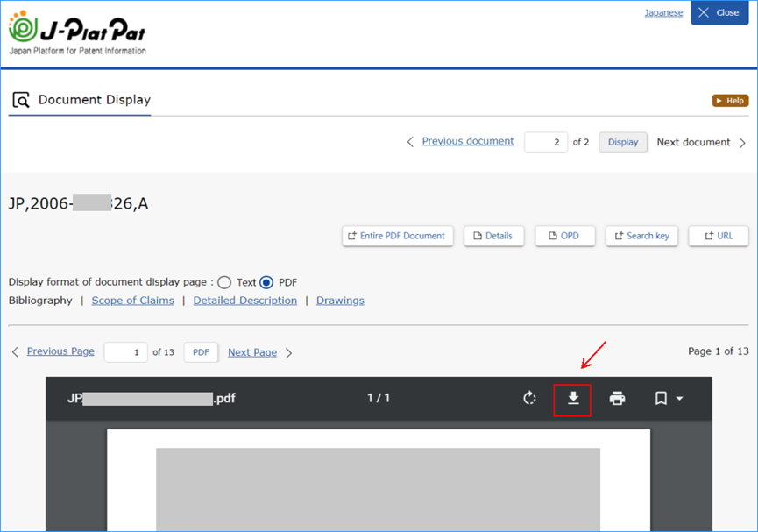Screen dimensions: 758x532
Task: Click the document number JP,2006- heading
Action: (x=78, y=203)
